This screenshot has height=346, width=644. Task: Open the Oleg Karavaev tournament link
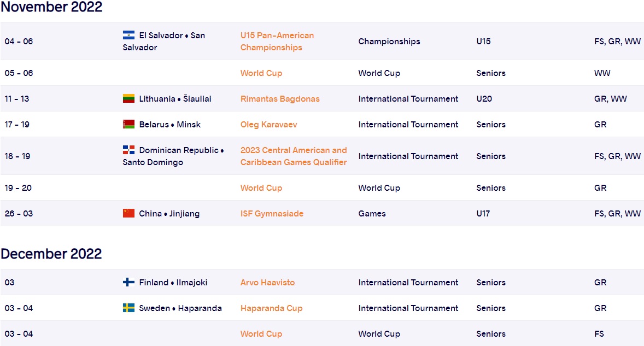tap(269, 125)
